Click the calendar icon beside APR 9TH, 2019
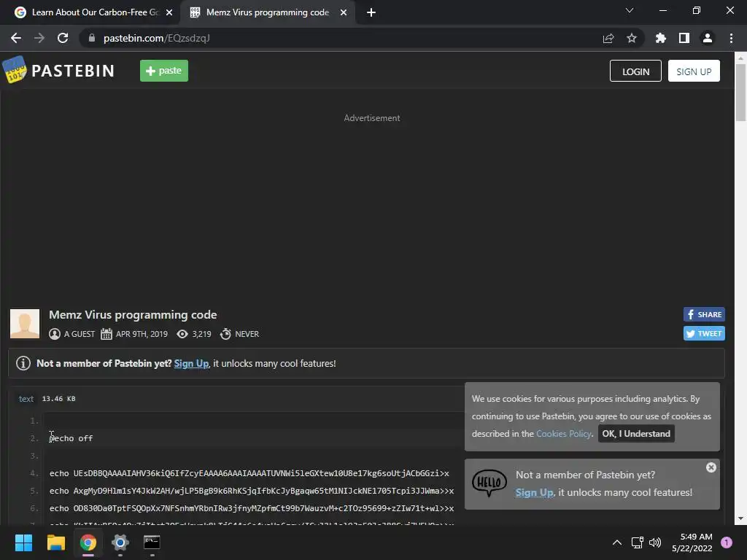 tap(107, 334)
